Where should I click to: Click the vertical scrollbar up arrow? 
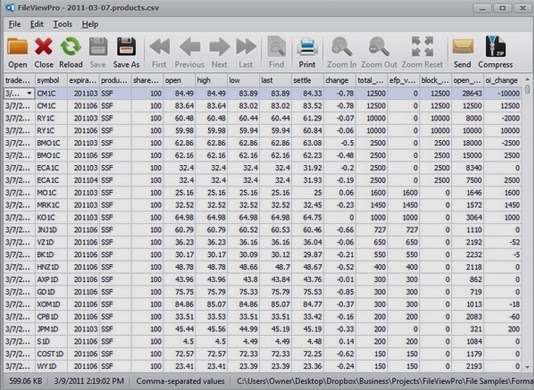coord(528,79)
